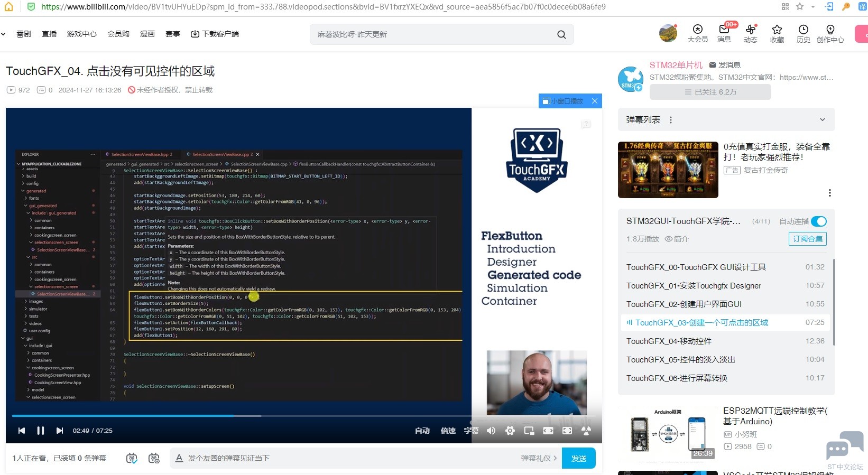Viewport: 868px width, 475px height.
Task: Mute the video volume speaker icon
Action: click(491, 431)
